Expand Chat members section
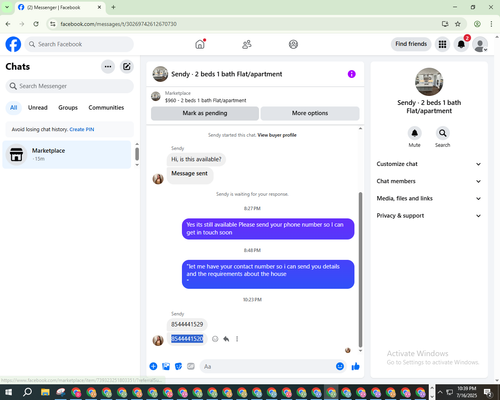The height and width of the screenshot is (400, 500). (429, 181)
